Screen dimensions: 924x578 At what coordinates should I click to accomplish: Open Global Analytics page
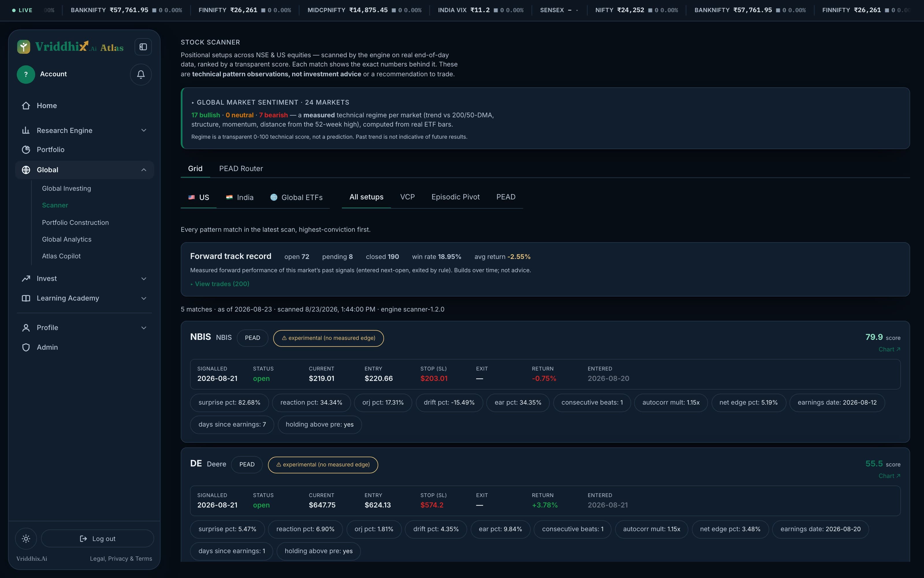point(67,239)
